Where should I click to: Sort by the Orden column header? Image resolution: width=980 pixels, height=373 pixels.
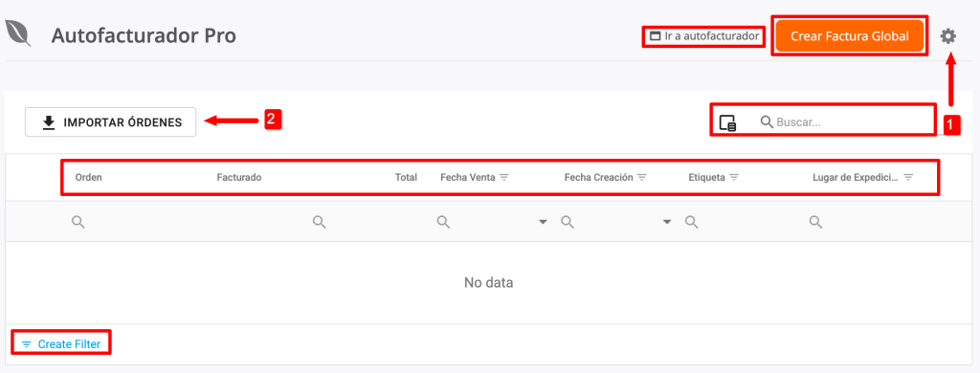pos(89,178)
